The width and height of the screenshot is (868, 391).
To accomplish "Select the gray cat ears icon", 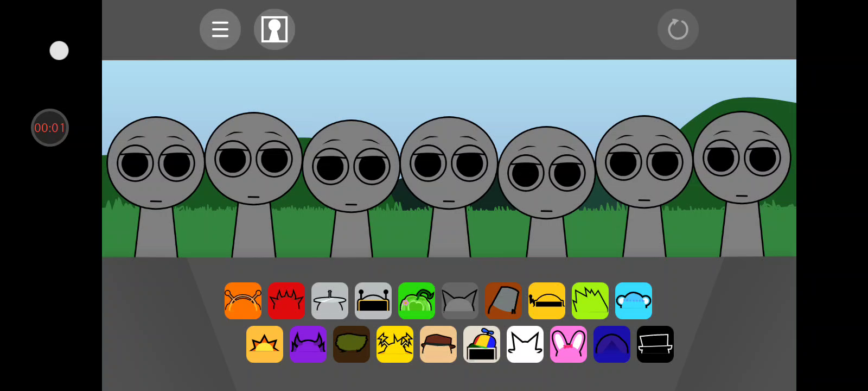I will coord(459,301).
